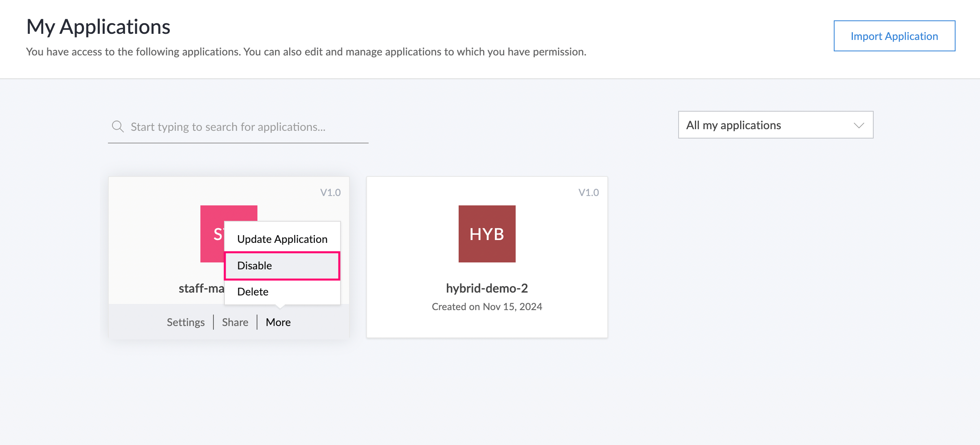Screen dimensions: 980x445
Task: Click the HYB application icon
Action: [x=487, y=234]
